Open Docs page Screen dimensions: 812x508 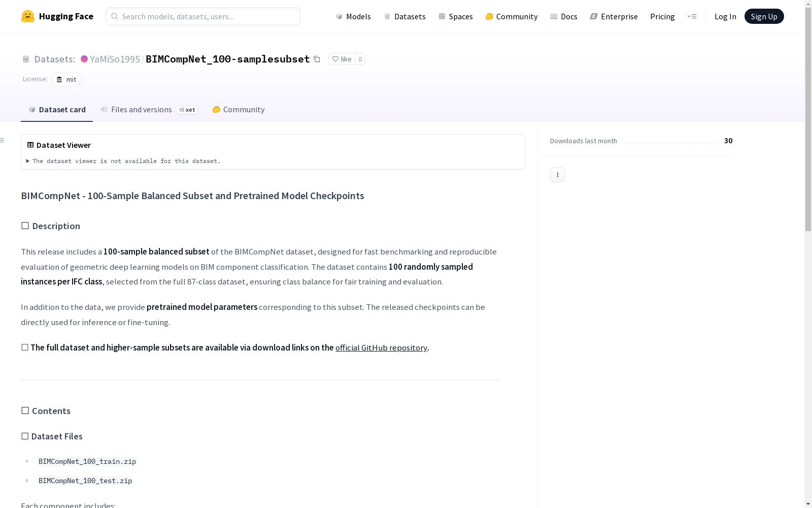563,16
